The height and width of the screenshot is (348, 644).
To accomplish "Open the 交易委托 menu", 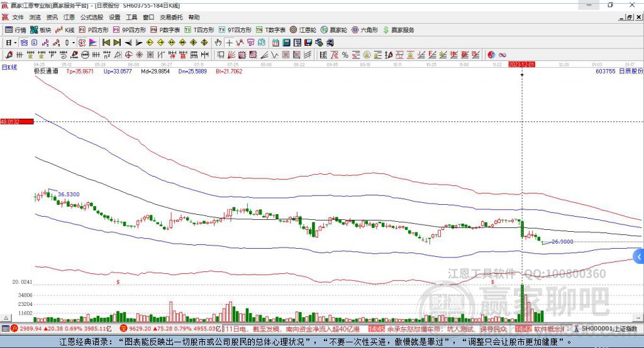I will tap(171, 18).
